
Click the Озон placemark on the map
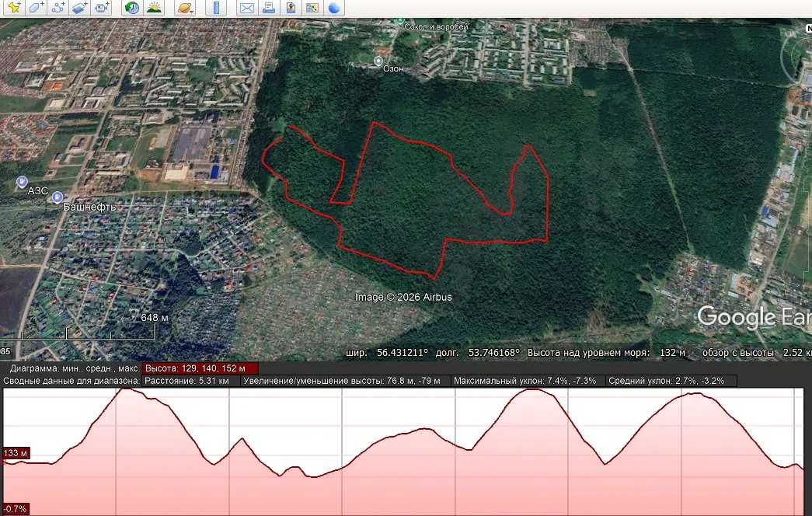click(378, 61)
